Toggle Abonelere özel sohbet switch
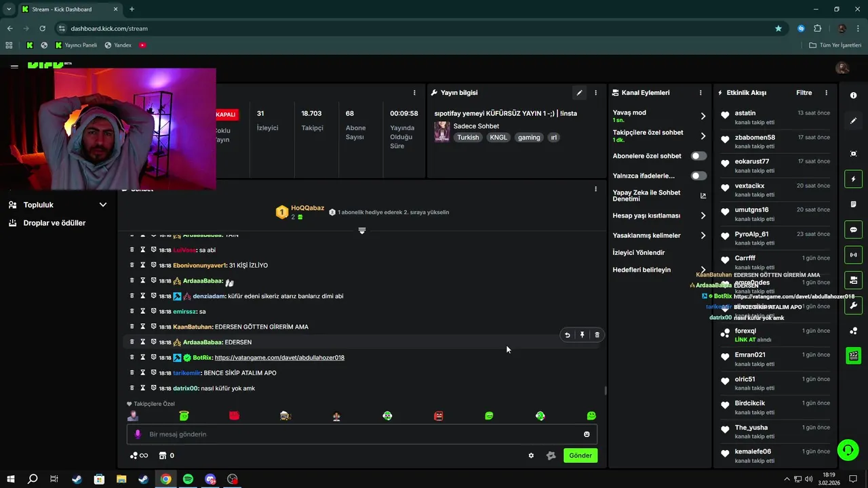868x488 pixels. click(698, 156)
